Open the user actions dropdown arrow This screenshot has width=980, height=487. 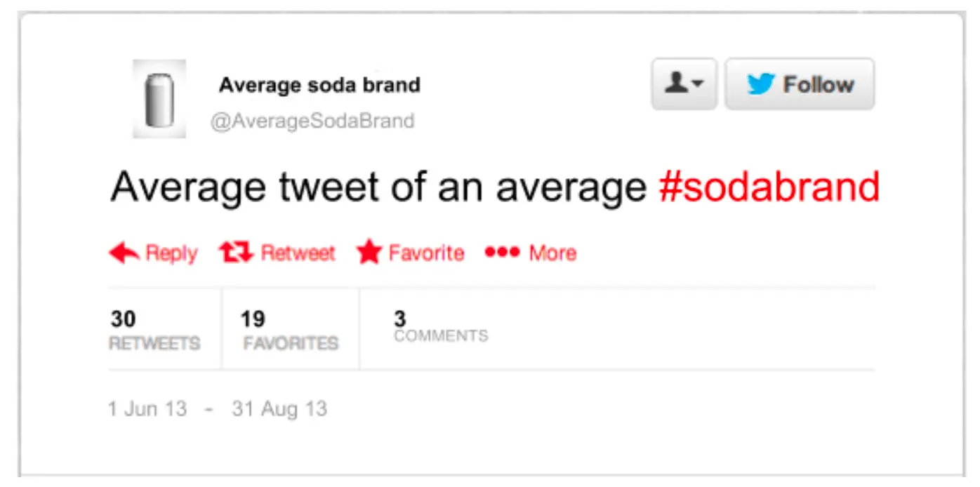pos(698,84)
